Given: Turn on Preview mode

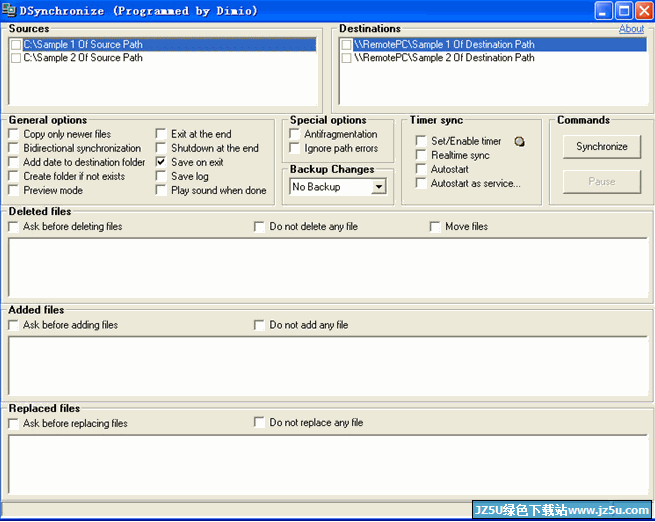Looking at the screenshot, I should coord(13,190).
